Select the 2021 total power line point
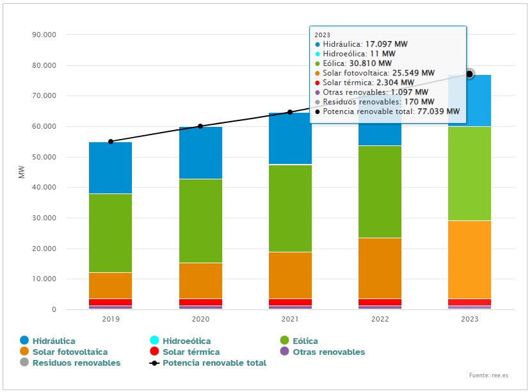Screen dimensions: 532x392 pyautogui.click(x=290, y=112)
